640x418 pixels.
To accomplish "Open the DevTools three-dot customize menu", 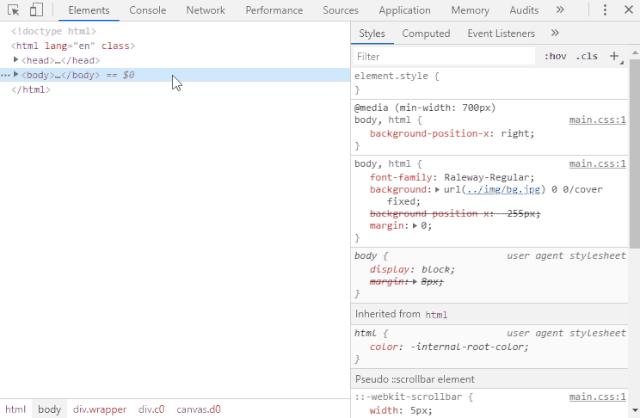I will (603, 10).
